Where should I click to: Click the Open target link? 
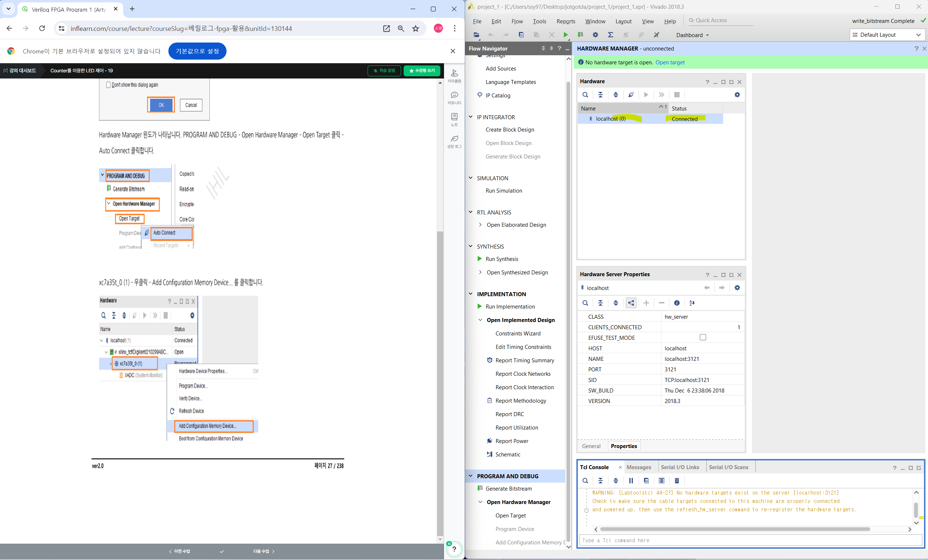tap(670, 63)
